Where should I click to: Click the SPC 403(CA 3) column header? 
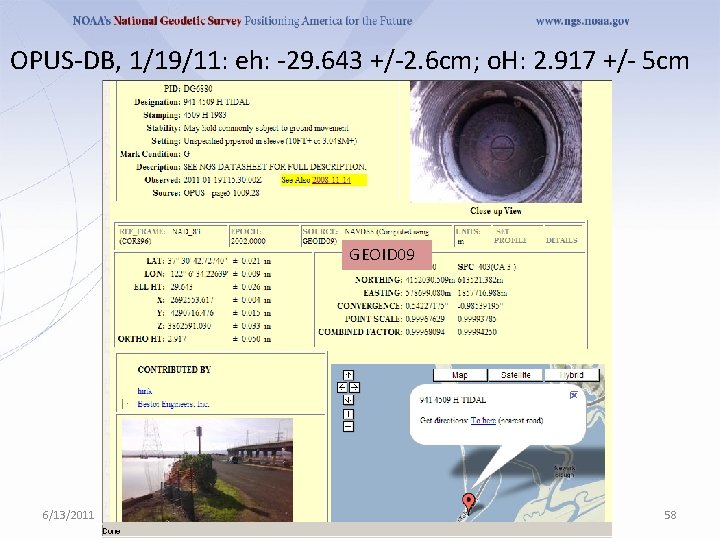[487, 267]
